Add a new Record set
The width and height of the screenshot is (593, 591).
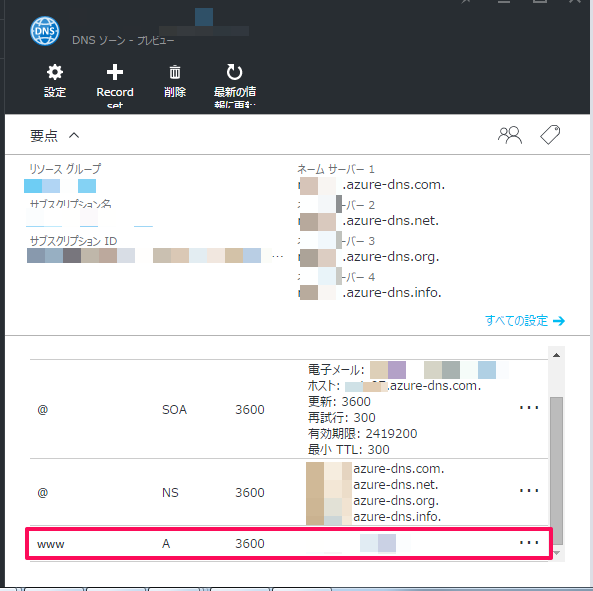115,72
